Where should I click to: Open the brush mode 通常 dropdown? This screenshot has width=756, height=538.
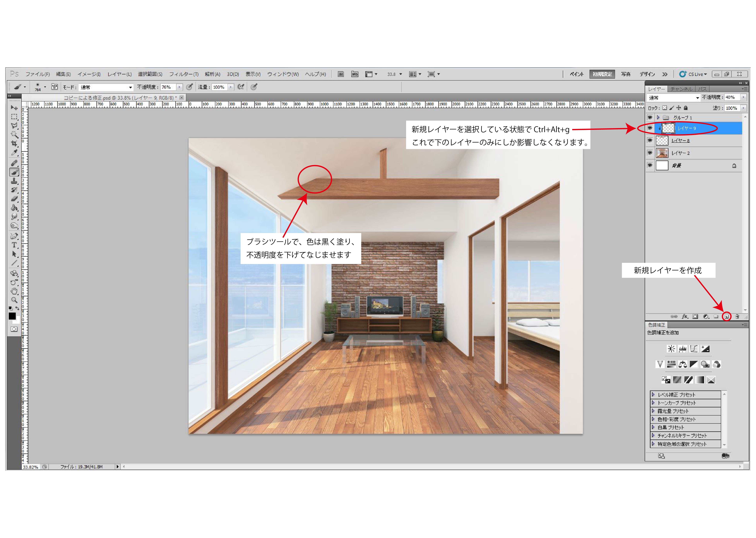pos(106,87)
